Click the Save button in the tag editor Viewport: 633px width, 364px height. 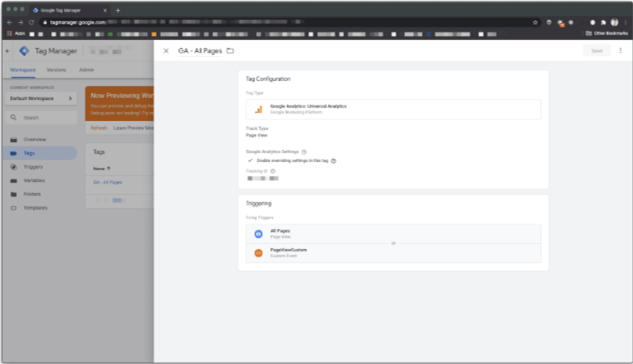point(596,51)
